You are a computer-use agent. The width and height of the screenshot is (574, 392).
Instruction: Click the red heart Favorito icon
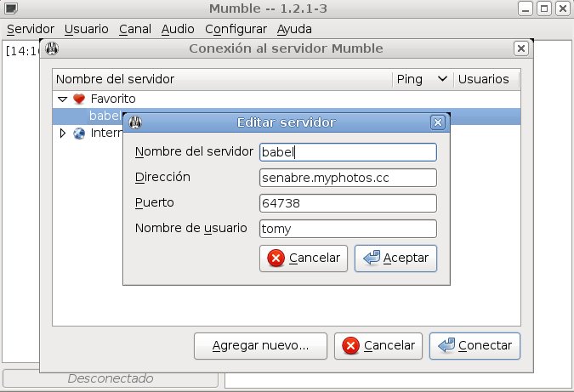(x=79, y=99)
